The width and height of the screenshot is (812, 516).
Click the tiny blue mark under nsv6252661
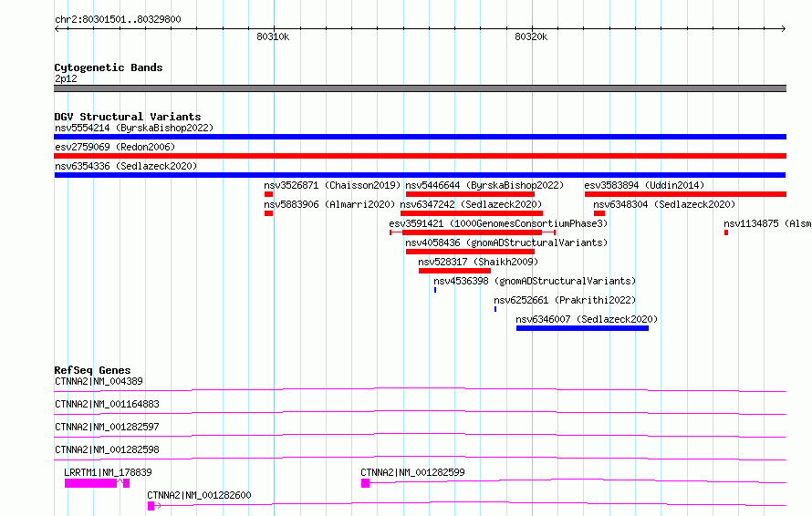coord(495,309)
